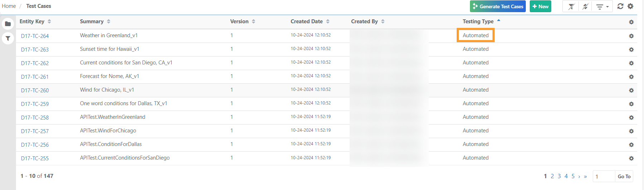Open row gear for D17-TC-255
The image size is (644, 190).
[x=631, y=159]
